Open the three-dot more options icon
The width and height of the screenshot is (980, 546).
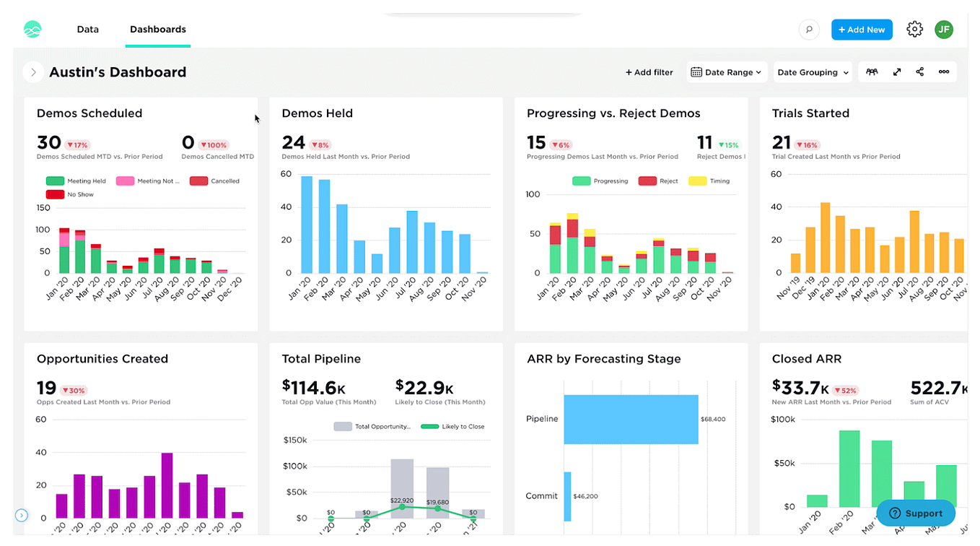coord(942,71)
